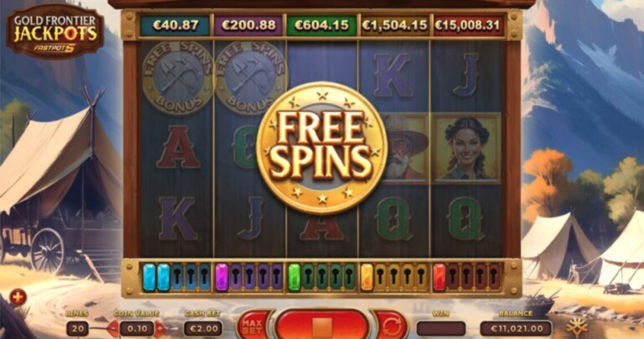Decrease coin value with left arrow
Screen dimensions: 644x339
[x=112, y=329]
